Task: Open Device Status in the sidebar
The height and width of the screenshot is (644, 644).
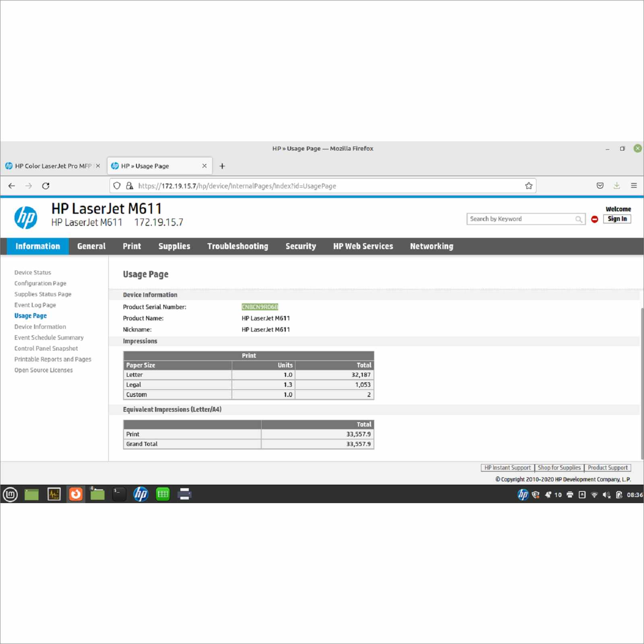Action: [x=33, y=272]
